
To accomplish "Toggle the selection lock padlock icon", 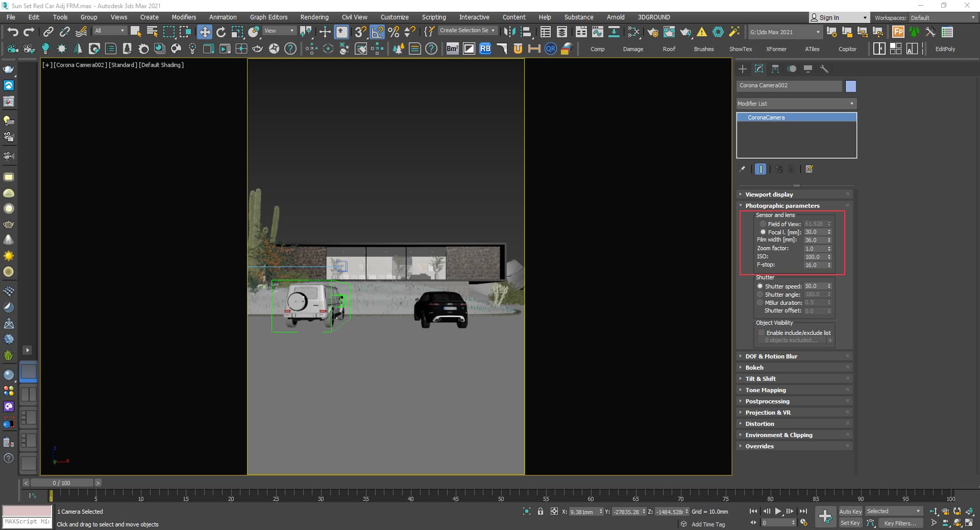I will [x=540, y=511].
